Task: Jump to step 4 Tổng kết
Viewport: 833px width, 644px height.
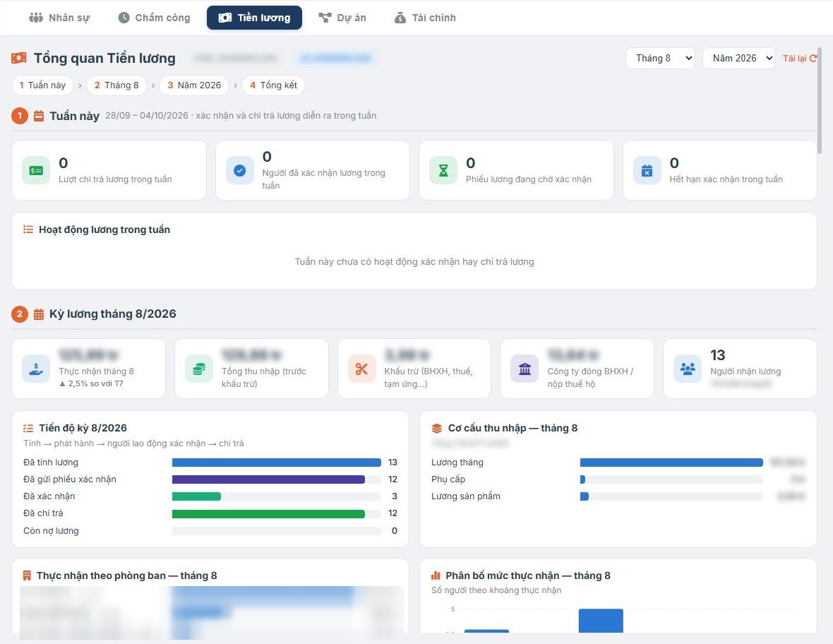Action: [x=274, y=85]
